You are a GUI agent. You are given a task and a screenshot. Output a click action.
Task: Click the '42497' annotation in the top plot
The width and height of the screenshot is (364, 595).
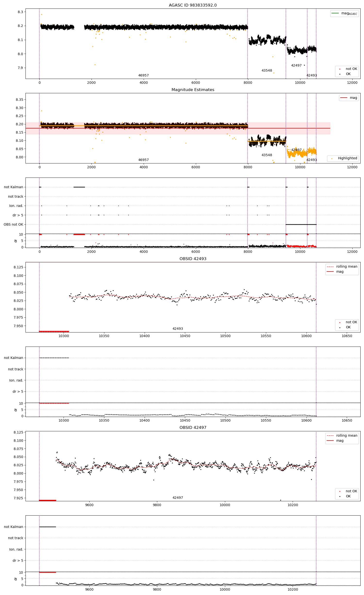pyautogui.click(x=296, y=65)
